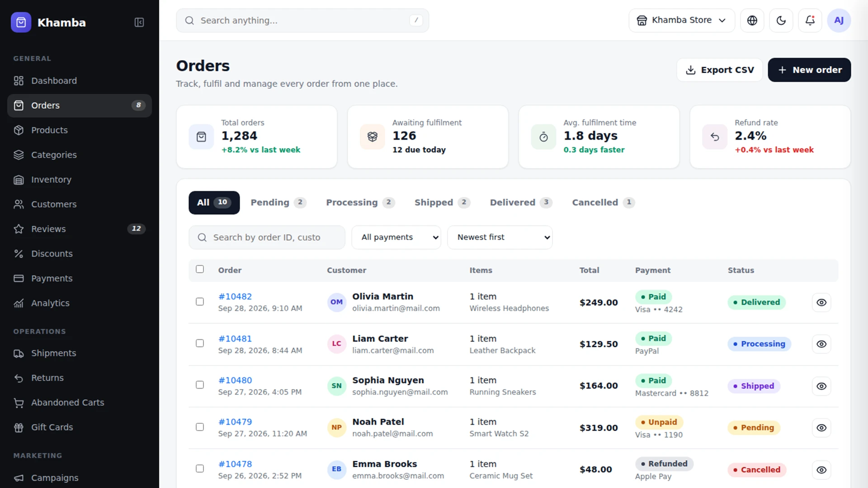Open Abandoned Carts
The height and width of the screenshot is (488, 868).
click(x=80, y=403)
